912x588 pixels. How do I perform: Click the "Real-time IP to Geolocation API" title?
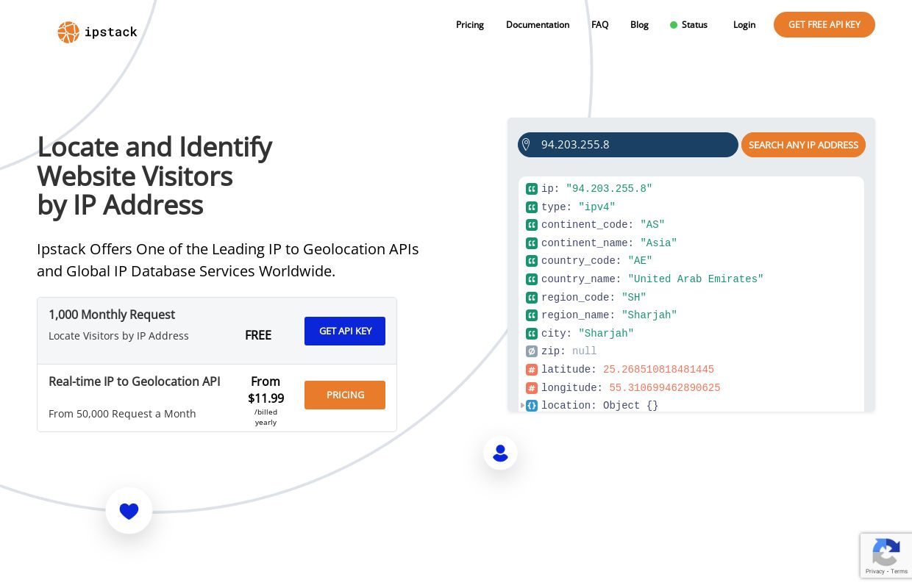[x=135, y=381]
